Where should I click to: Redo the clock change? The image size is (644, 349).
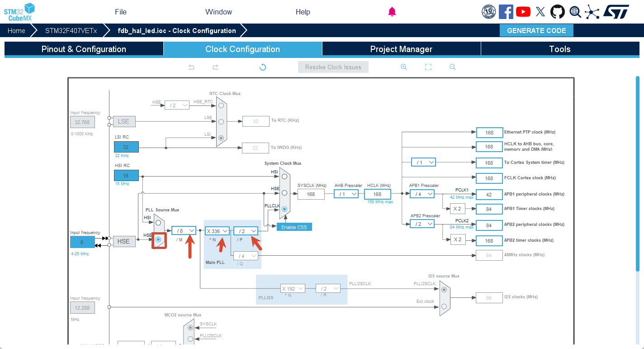(x=216, y=67)
